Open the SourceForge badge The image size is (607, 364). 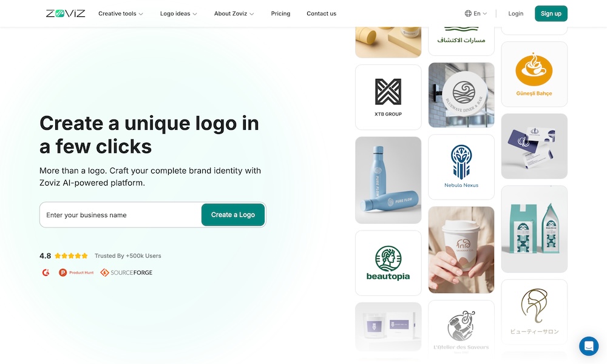pos(126,272)
